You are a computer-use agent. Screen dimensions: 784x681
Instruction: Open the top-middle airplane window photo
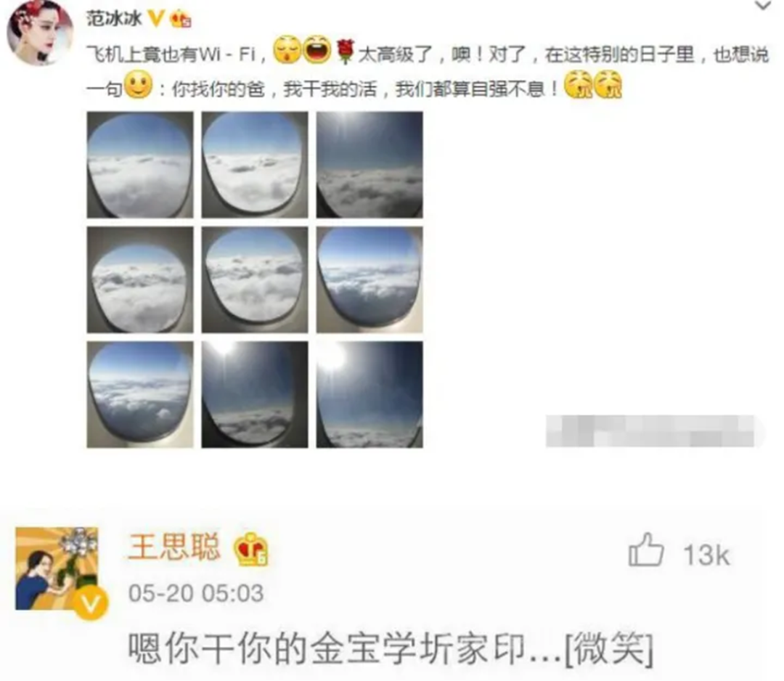[255, 165]
